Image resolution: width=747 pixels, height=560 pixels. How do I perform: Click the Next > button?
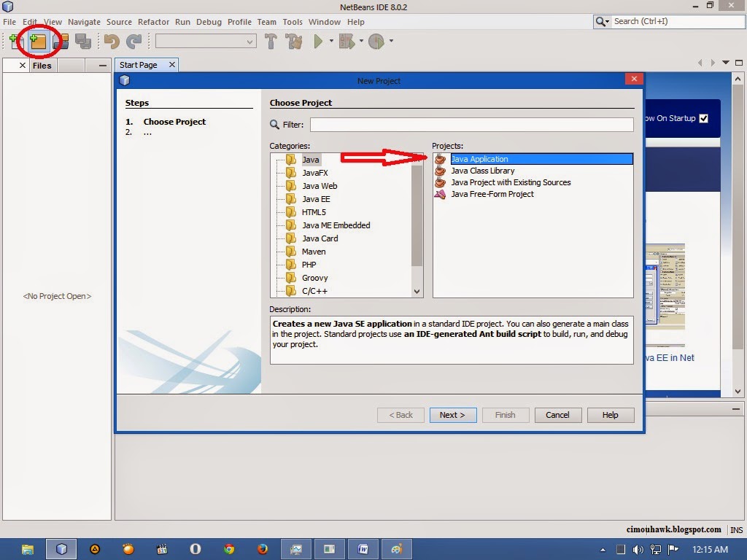(452, 415)
